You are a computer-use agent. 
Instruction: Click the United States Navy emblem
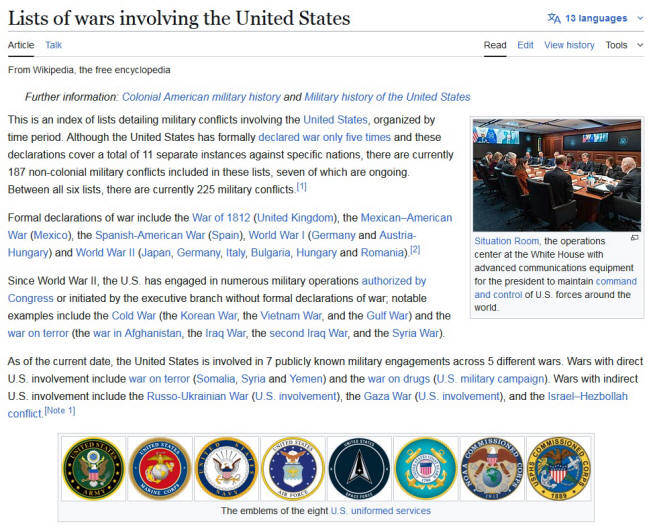pos(226,469)
